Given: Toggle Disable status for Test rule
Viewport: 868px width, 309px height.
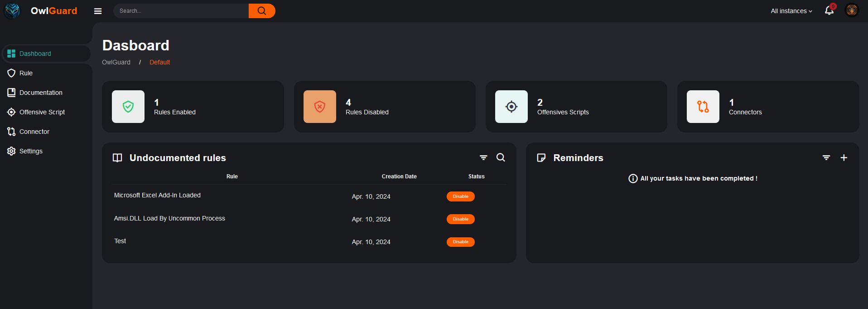Looking at the screenshot, I should click(x=460, y=242).
